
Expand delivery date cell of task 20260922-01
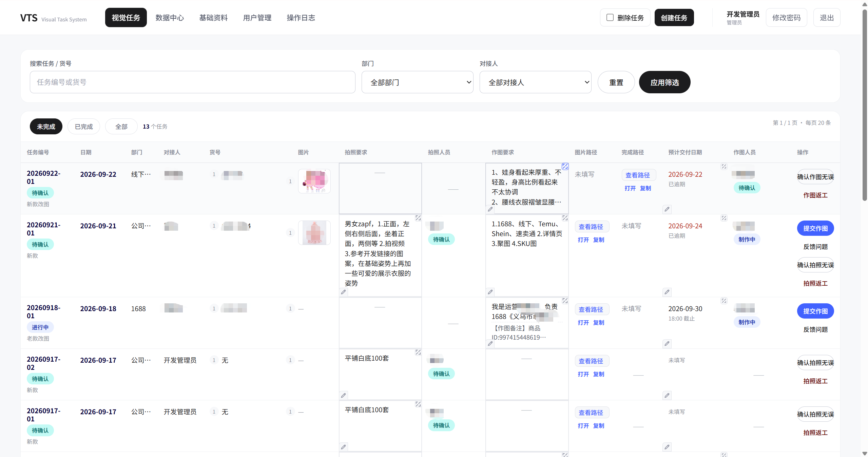(x=724, y=166)
